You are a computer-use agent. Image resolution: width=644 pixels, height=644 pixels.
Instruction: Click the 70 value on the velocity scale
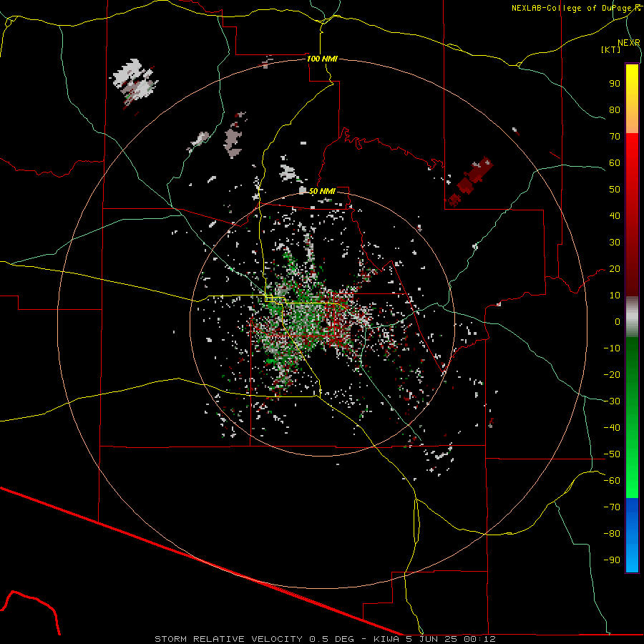pos(615,137)
